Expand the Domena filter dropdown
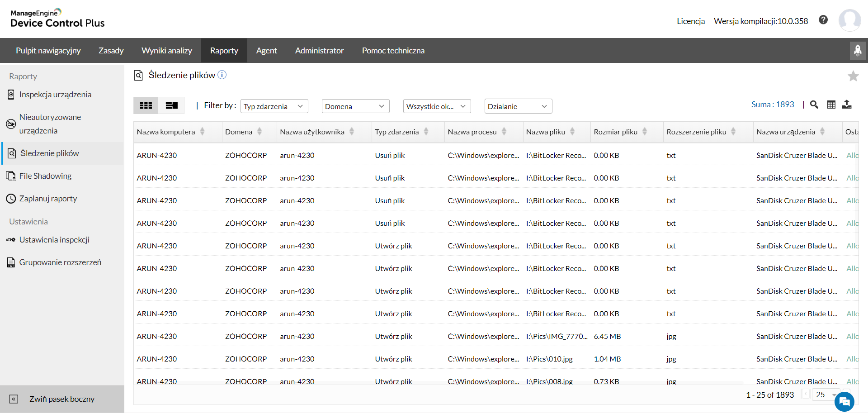Image resolution: width=868 pixels, height=414 pixels. tap(355, 106)
